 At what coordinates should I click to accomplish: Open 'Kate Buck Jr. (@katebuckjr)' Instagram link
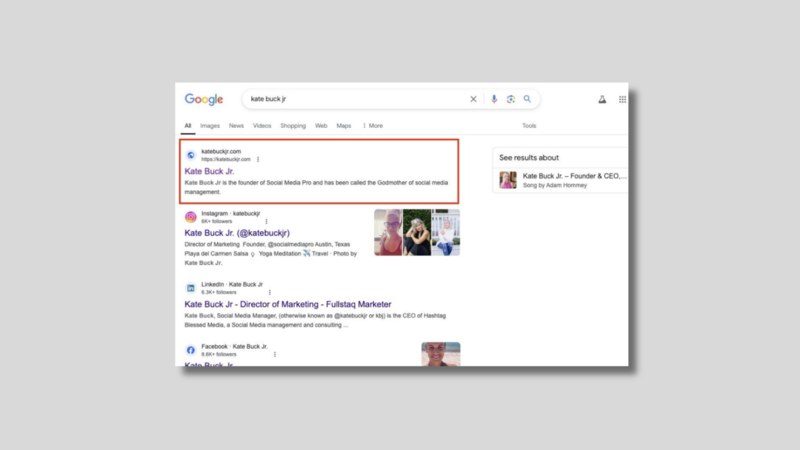tap(237, 233)
